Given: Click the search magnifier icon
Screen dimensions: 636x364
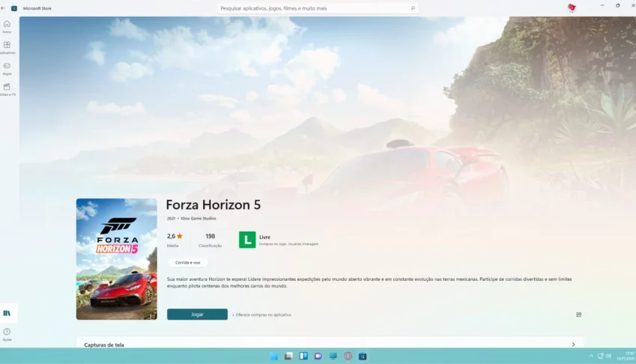Looking at the screenshot, I should 413,8.
